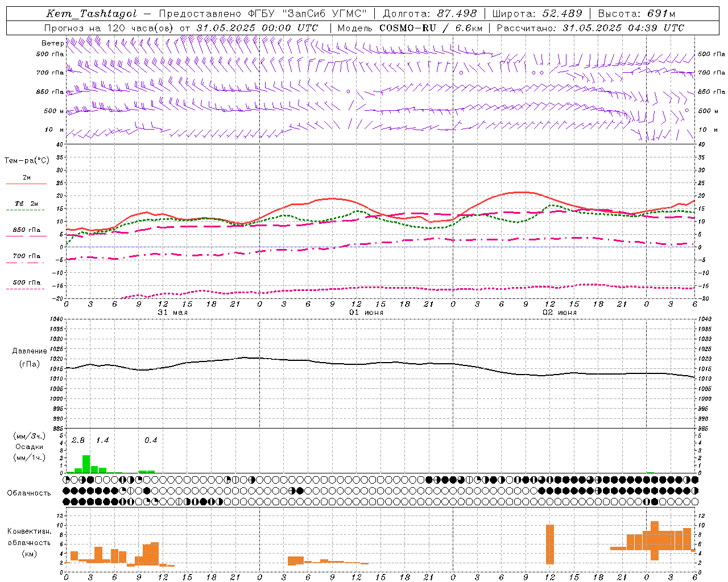
Task: Click the 500 гПа temperature legend entry
Action: tap(26, 282)
